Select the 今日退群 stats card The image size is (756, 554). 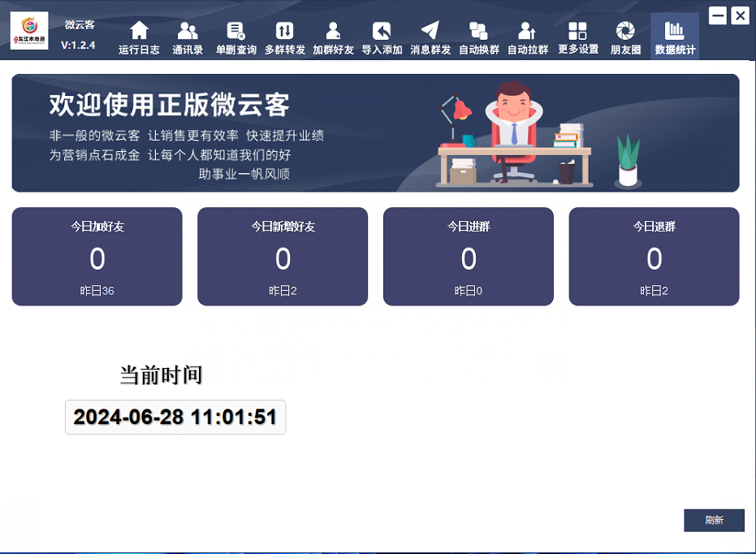(654, 256)
